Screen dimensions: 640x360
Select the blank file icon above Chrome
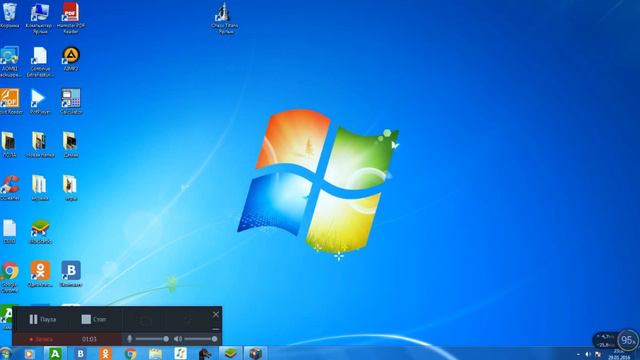point(9,231)
